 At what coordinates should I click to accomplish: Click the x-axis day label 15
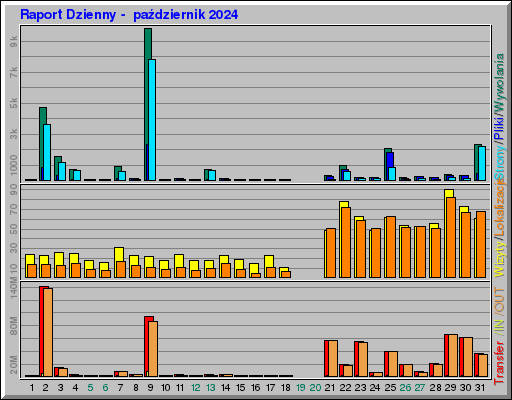coord(241,388)
